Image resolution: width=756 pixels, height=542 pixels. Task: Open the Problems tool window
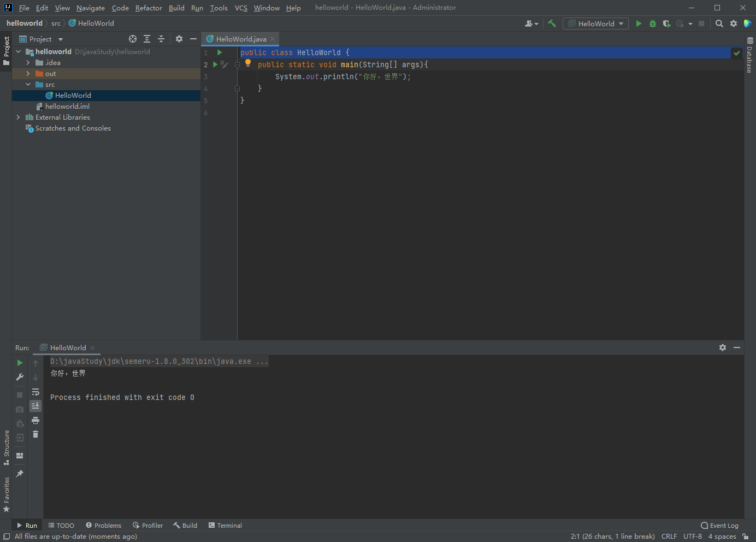[104, 526]
